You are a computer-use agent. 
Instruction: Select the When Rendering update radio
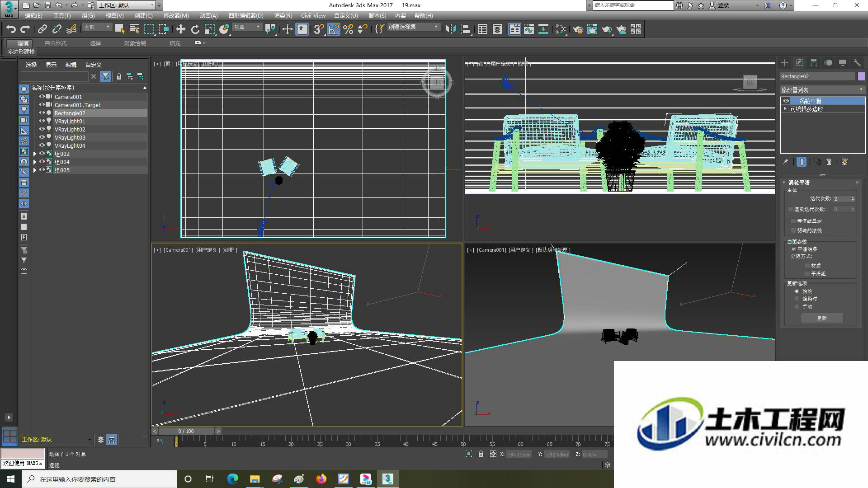coord(797,299)
